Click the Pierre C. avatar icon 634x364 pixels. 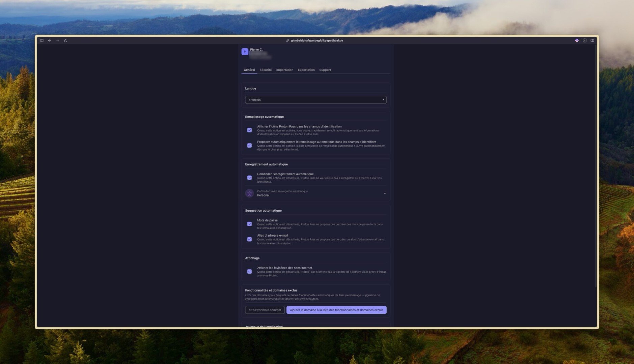click(x=245, y=52)
